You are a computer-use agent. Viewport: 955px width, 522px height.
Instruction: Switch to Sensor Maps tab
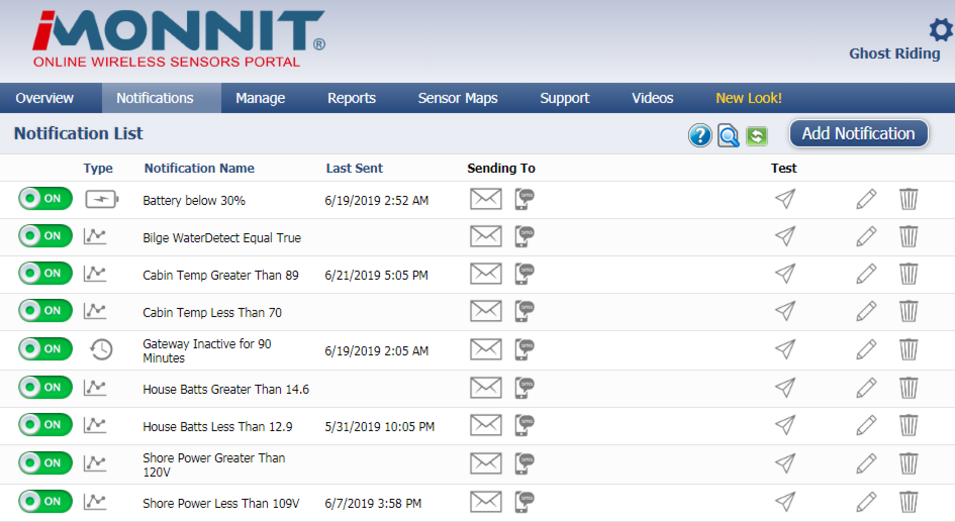coord(457,98)
